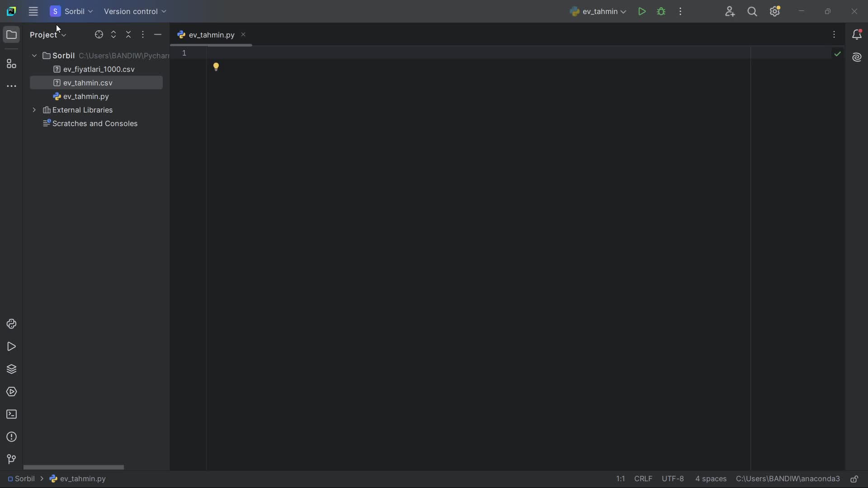
Task: Select ev_fiyatlari_1000.csv in project tree
Action: [x=96, y=70]
